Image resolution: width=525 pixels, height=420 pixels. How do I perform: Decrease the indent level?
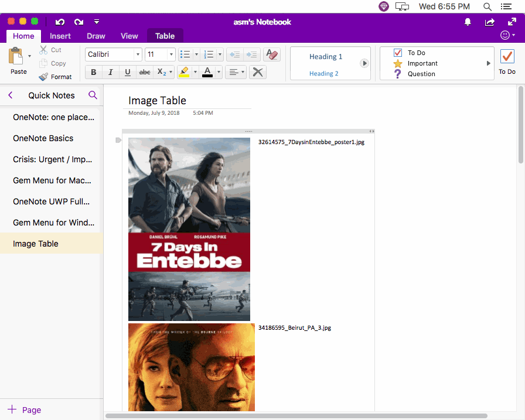coord(234,54)
